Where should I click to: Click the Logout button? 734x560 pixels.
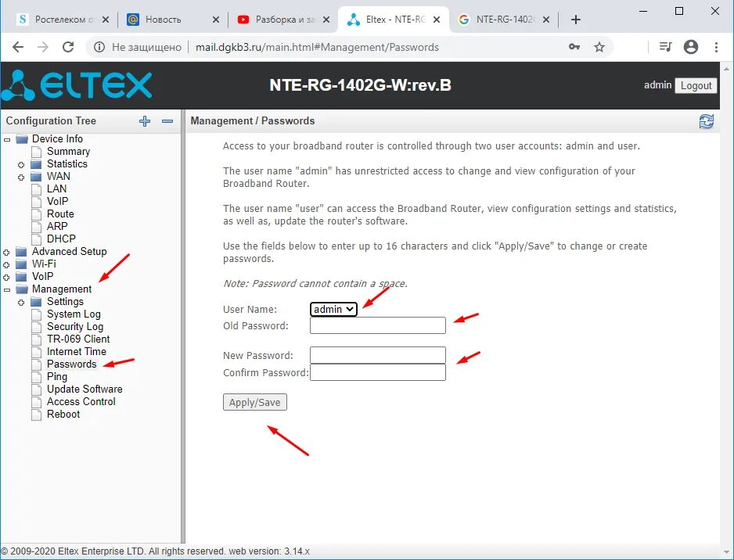(x=696, y=85)
